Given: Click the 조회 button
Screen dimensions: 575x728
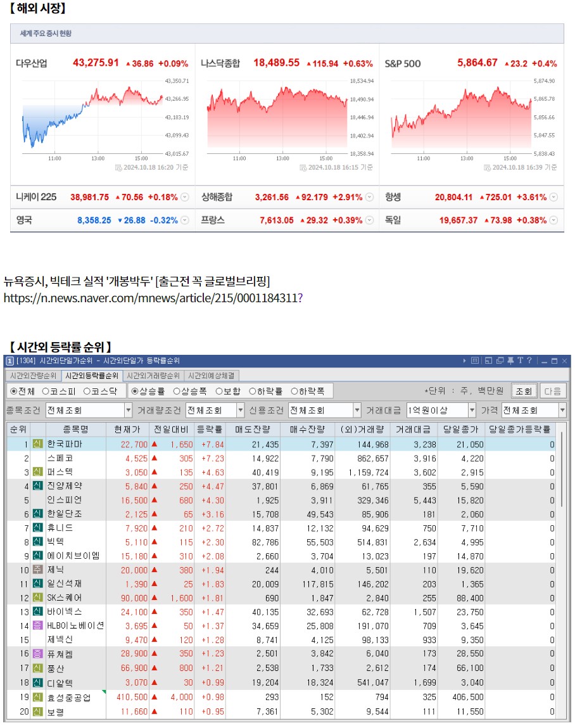Looking at the screenshot, I should point(524,390).
